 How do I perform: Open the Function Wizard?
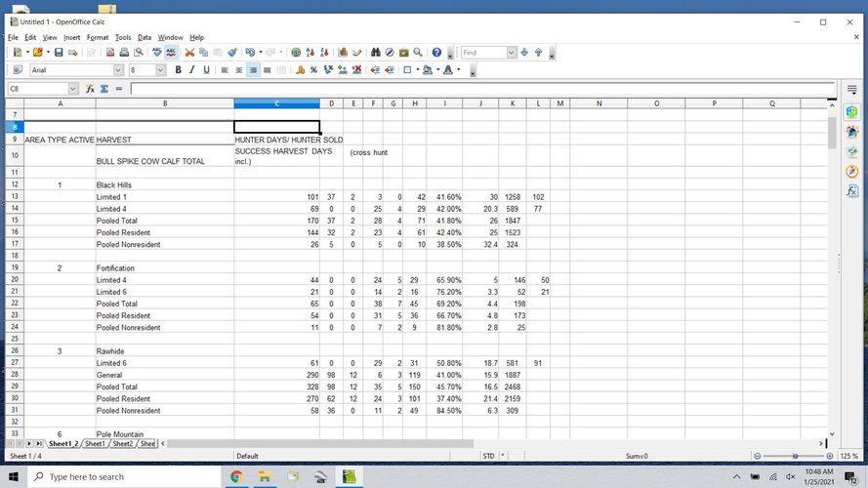(90, 89)
